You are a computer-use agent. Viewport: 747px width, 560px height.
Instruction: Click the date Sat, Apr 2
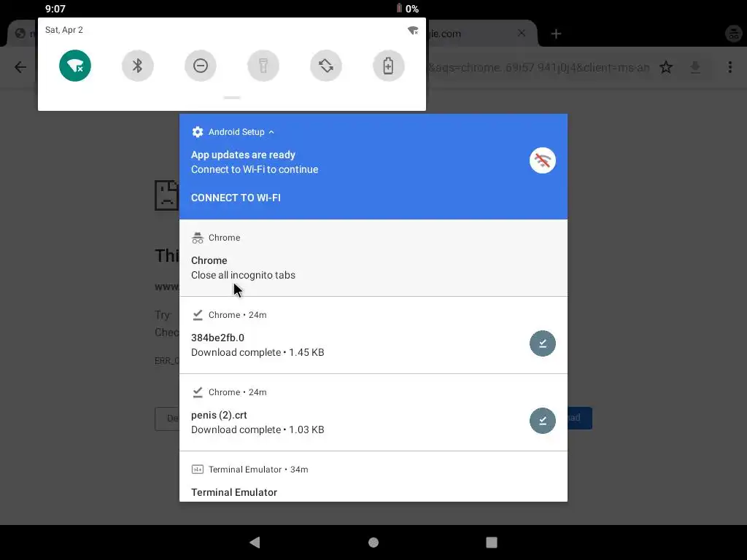(x=64, y=30)
